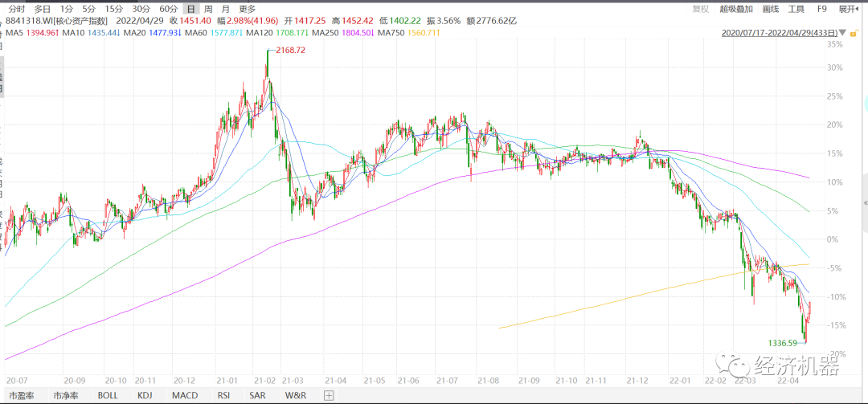Screen dimensions: 868x404
Task: Select the MACD indicator tab
Action: pos(184,395)
